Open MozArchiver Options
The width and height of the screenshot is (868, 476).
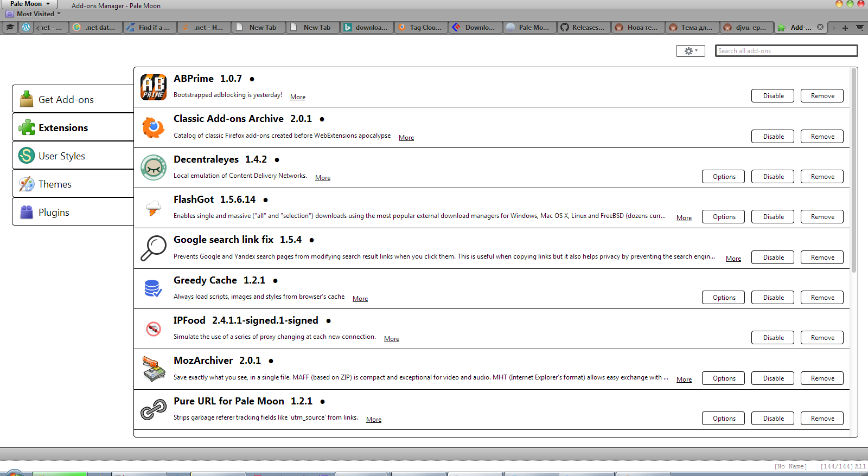point(724,378)
